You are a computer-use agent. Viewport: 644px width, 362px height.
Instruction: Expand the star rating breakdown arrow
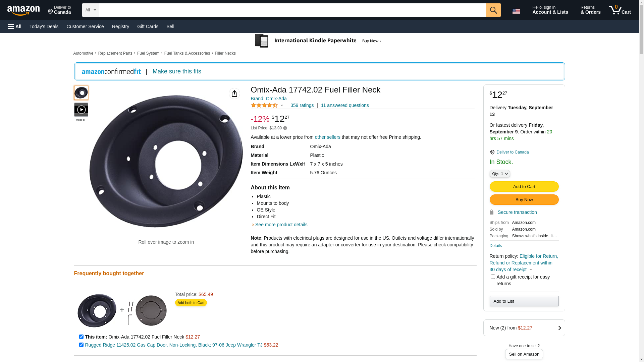(282, 106)
